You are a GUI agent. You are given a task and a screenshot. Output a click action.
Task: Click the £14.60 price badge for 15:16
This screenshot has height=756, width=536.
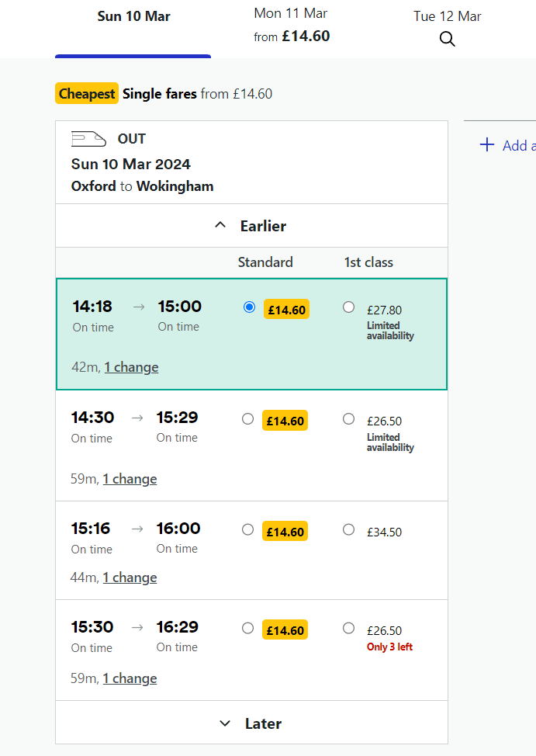pos(285,532)
